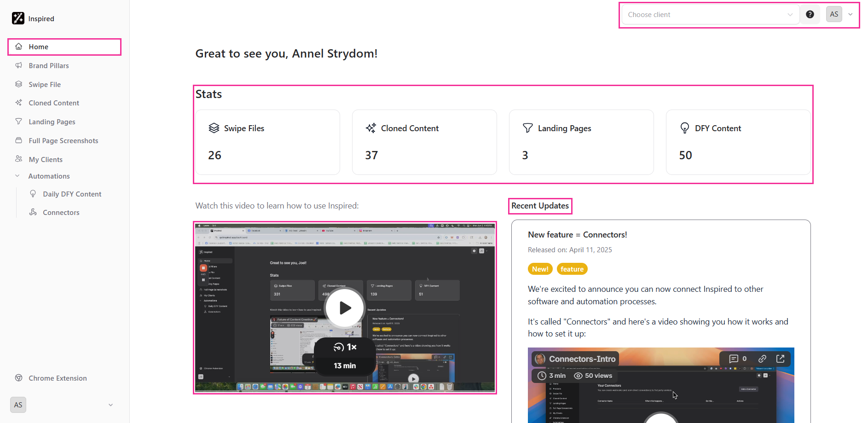Collapse the Automations section chevron
The width and height of the screenshot is (868, 423).
[17, 176]
